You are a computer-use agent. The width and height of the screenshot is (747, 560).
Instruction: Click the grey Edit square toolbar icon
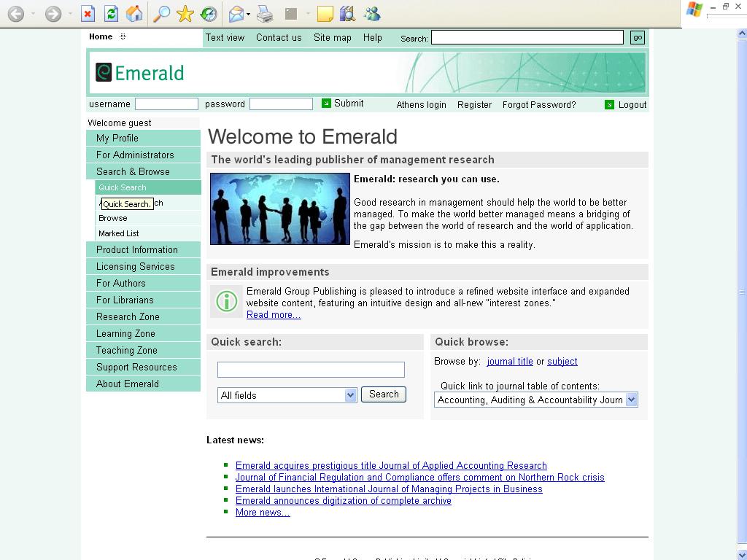point(290,14)
